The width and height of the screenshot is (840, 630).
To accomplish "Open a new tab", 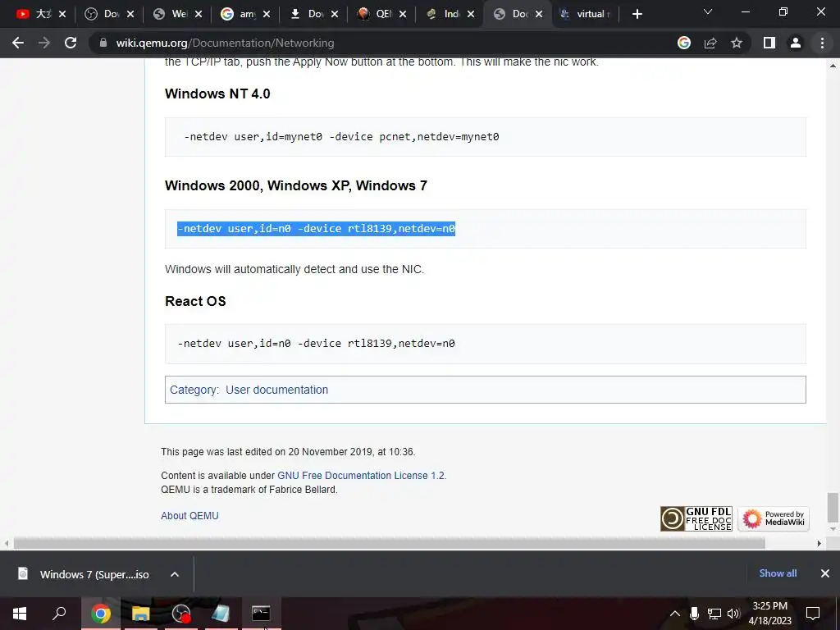I will (x=637, y=14).
